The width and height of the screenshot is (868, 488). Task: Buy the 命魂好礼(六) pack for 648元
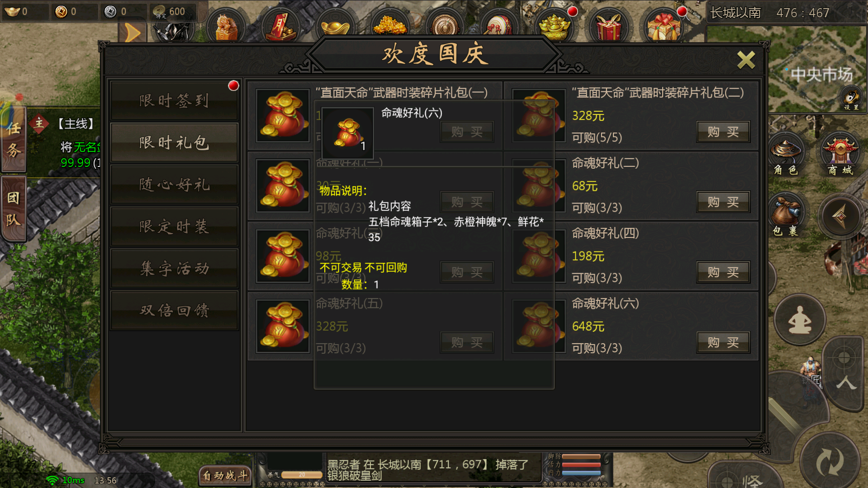[x=723, y=342]
